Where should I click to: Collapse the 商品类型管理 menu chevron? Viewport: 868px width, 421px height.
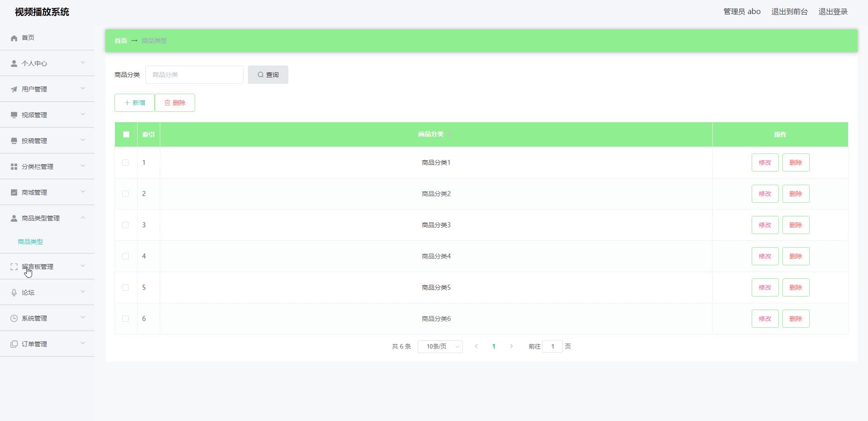click(83, 218)
